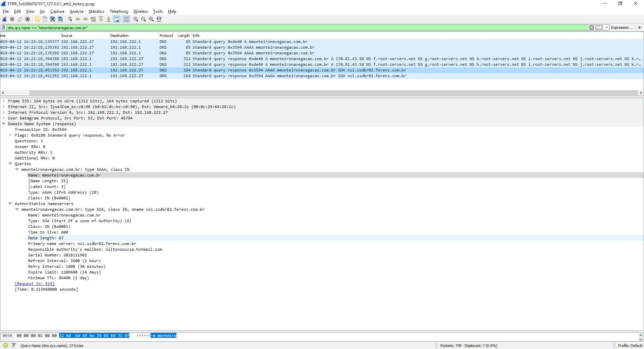The image size is (644, 349).
Task: Click the Find packet magnifier icon
Action: pos(70,19)
